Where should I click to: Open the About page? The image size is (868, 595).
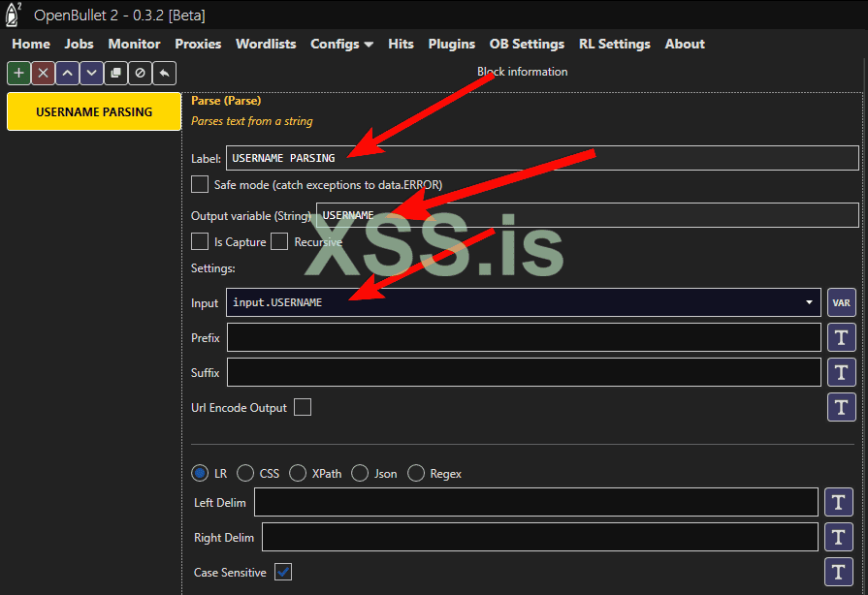coord(685,45)
